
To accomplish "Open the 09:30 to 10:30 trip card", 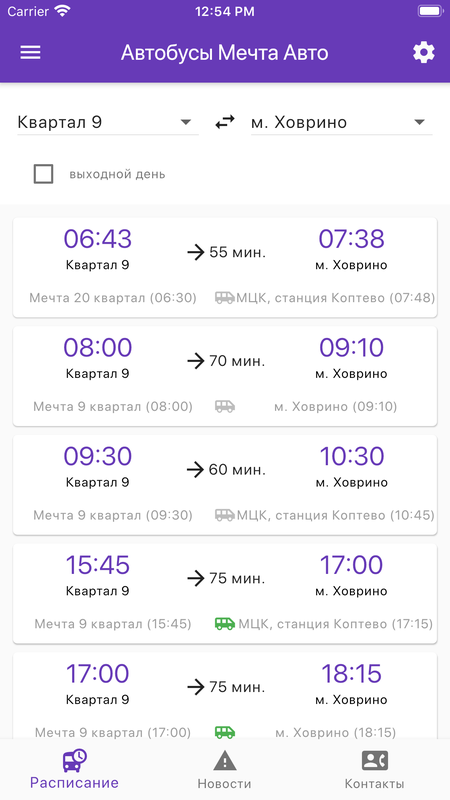I will [225, 485].
